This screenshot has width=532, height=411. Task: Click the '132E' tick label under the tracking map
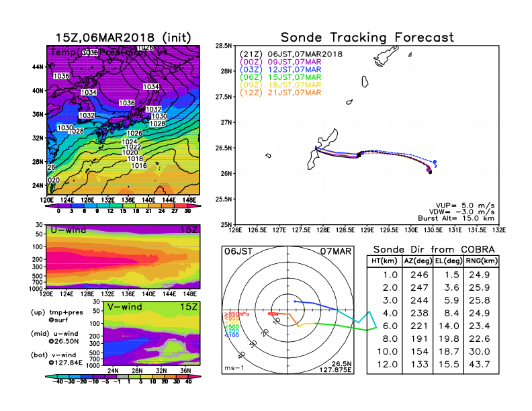point(499,230)
